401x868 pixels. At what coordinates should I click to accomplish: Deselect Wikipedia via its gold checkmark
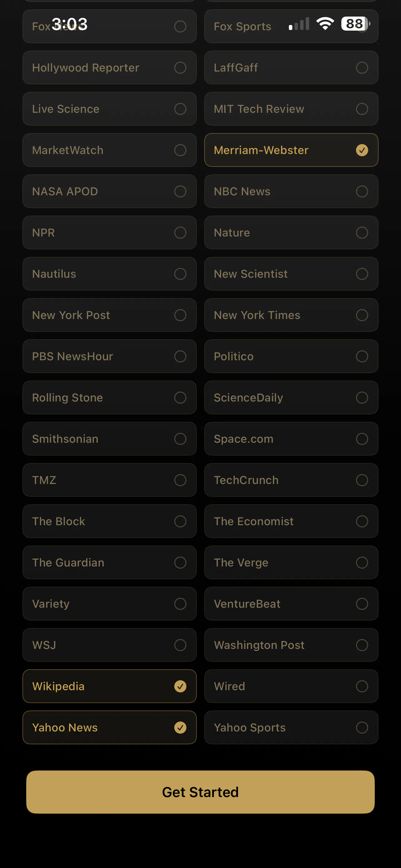tap(180, 686)
